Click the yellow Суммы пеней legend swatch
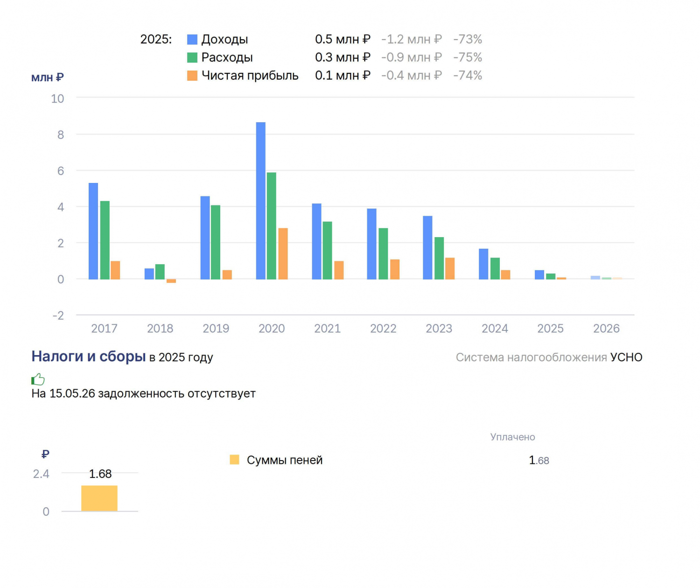 coord(235,460)
